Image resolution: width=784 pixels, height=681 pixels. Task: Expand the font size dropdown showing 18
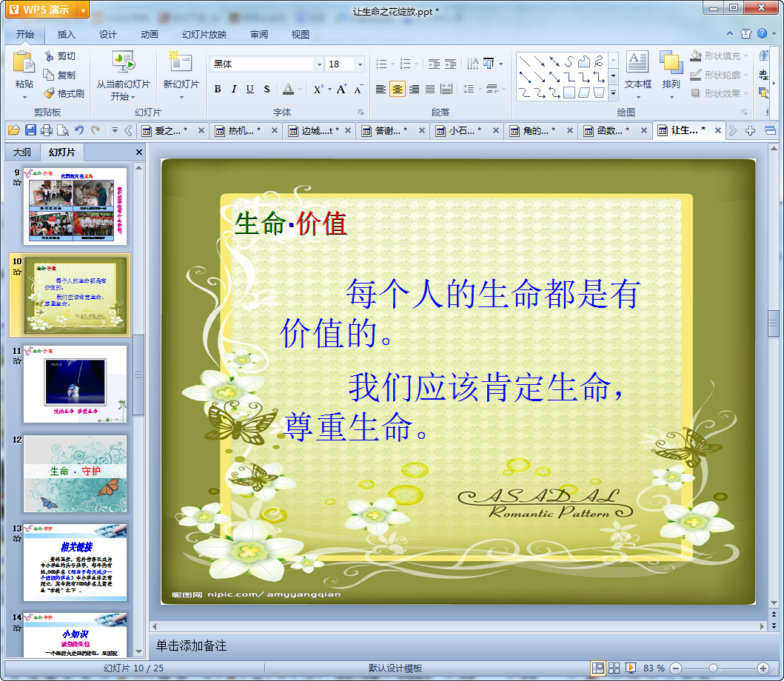click(360, 64)
